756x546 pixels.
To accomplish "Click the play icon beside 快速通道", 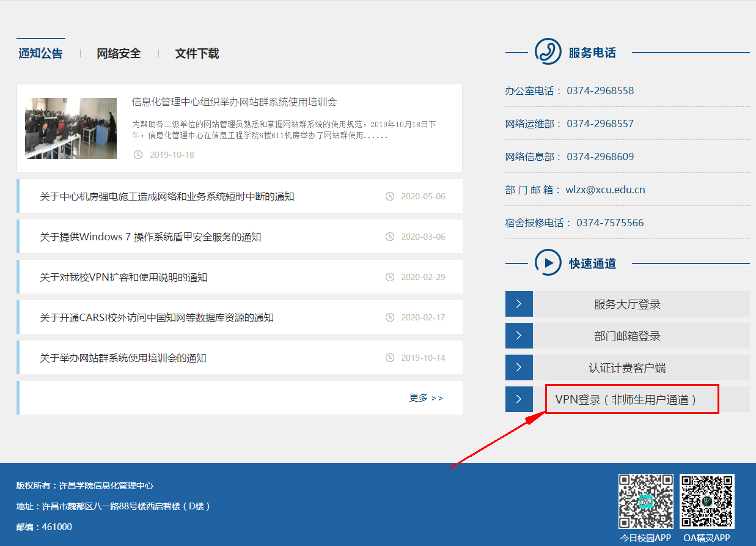I will click(548, 263).
